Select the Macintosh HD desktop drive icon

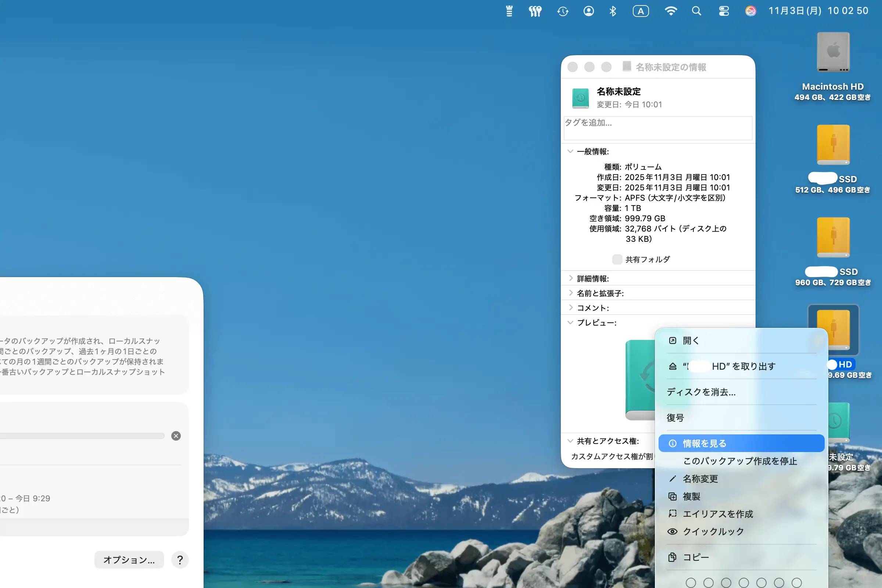coord(833,53)
